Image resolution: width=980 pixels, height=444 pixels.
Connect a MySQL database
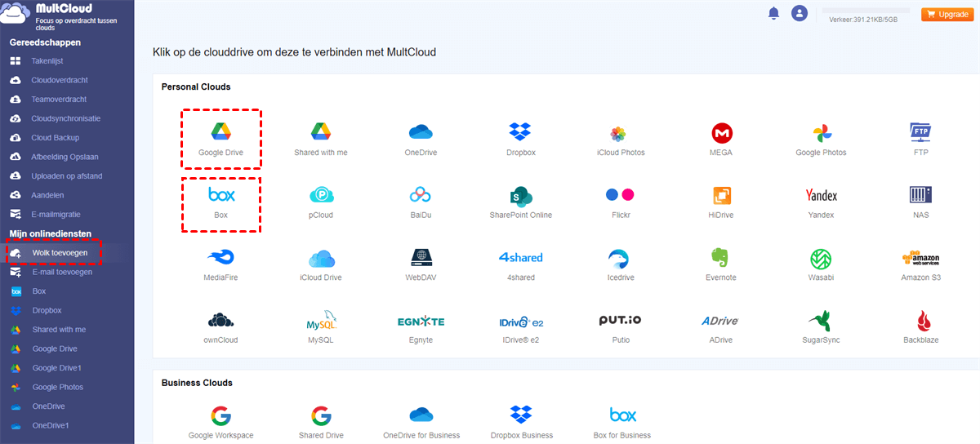(321, 326)
